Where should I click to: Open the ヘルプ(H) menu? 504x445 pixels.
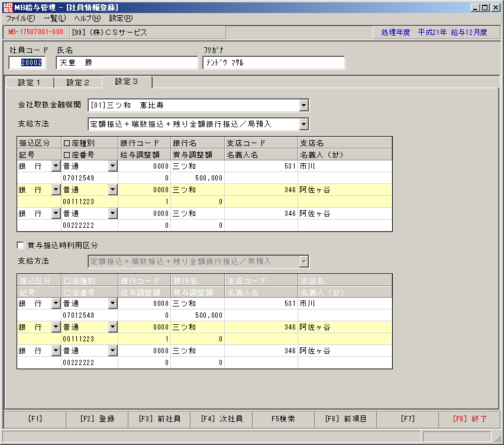click(x=88, y=18)
